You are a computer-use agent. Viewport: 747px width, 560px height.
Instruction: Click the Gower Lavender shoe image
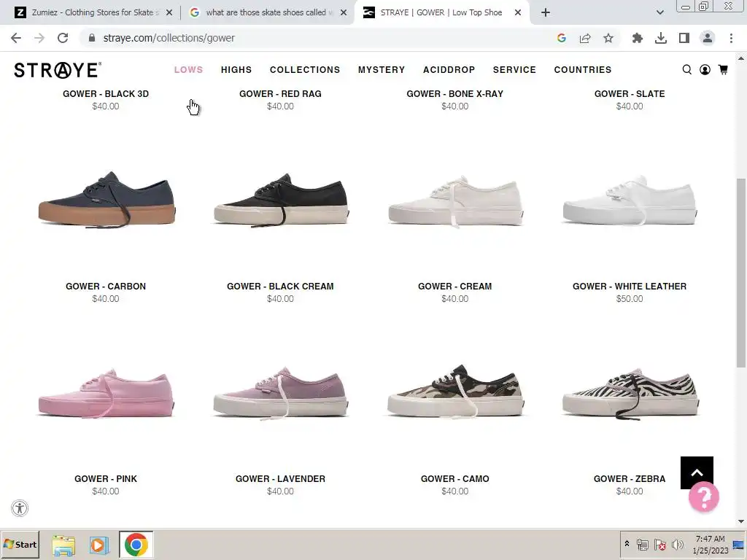[x=281, y=393]
